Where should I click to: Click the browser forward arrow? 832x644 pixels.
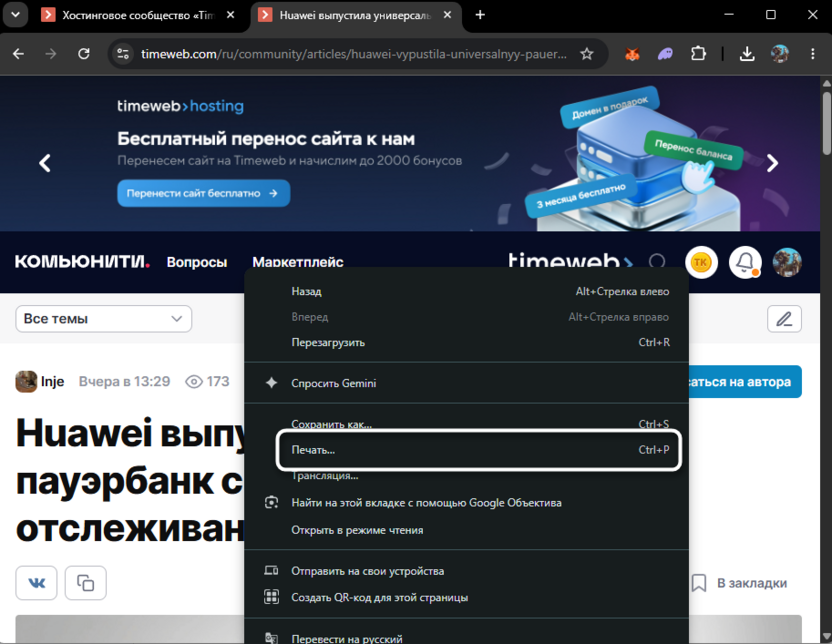coord(51,54)
